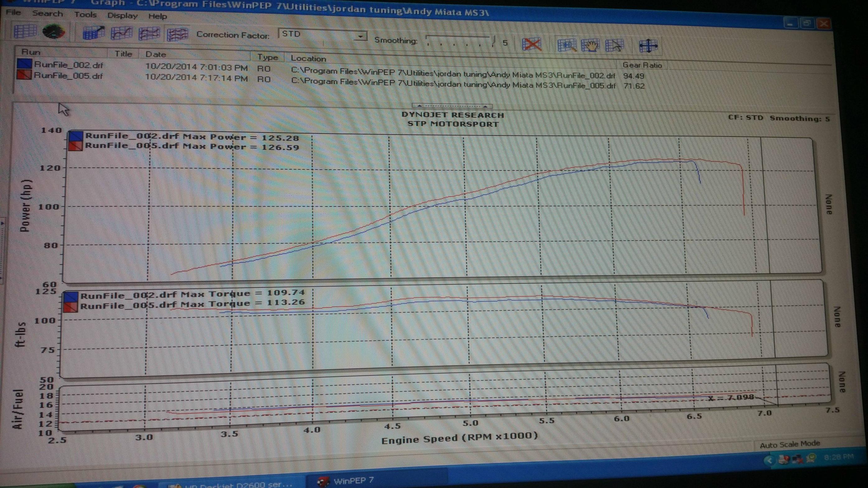Image resolution: width=868 pixels, height=488 pixels.
Task: Select RunFile_005.drf in run list
Action: point(68,76)
